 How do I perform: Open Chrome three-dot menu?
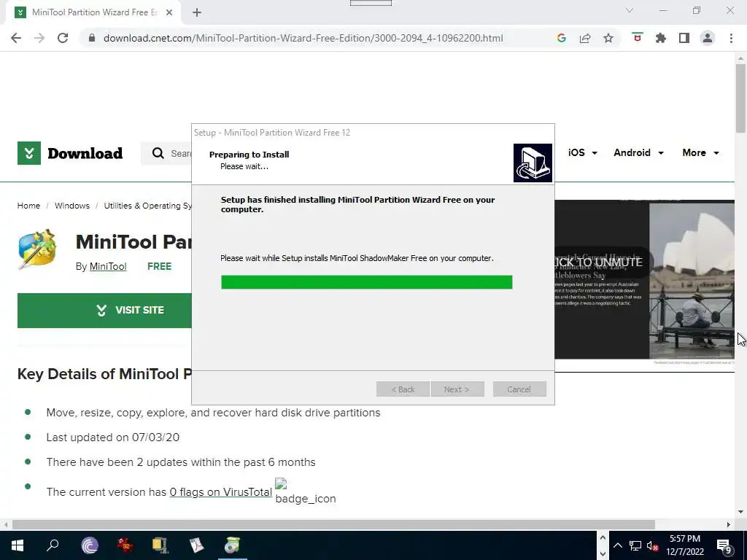click(x=731, y=38)
